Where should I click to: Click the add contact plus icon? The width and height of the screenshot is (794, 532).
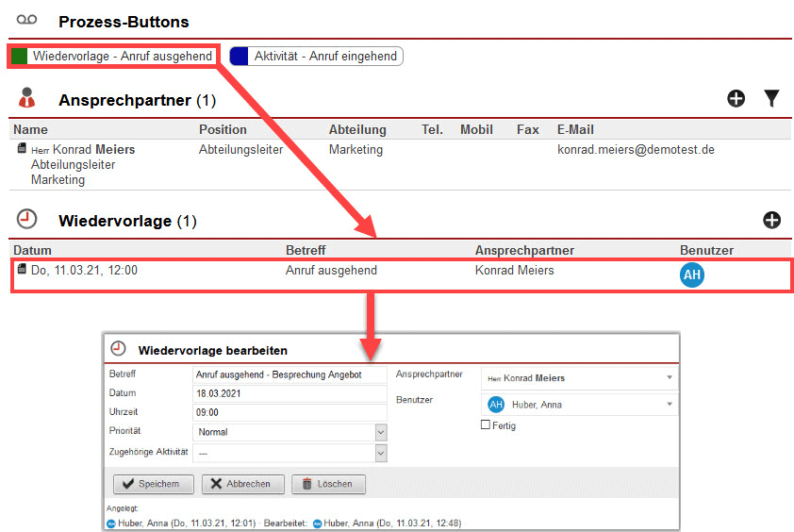[x=736, y=99]
